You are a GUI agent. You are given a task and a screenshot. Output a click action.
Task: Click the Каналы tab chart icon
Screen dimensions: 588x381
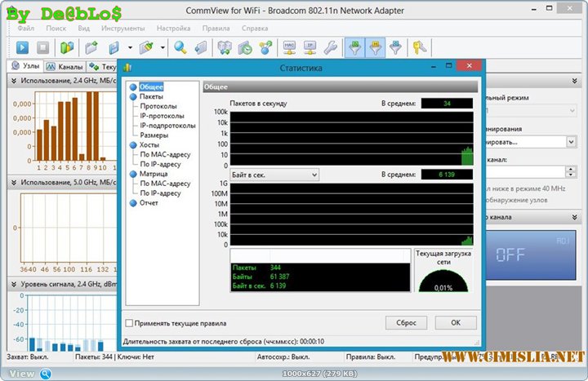pyautogui.click(x=51, y=67)
